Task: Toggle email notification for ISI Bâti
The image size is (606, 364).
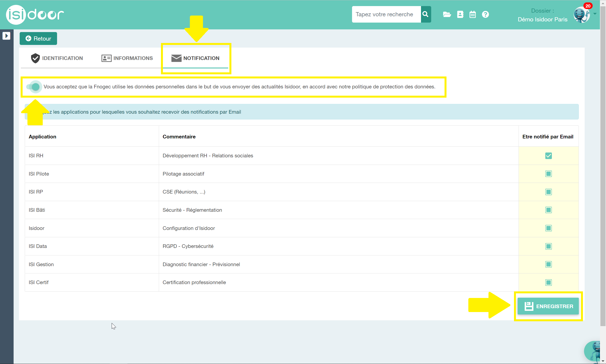Action: point(548,210)
